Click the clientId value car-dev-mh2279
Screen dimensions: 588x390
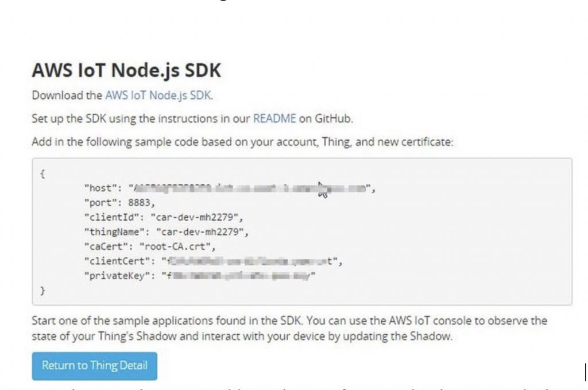(x=194, y=218)
